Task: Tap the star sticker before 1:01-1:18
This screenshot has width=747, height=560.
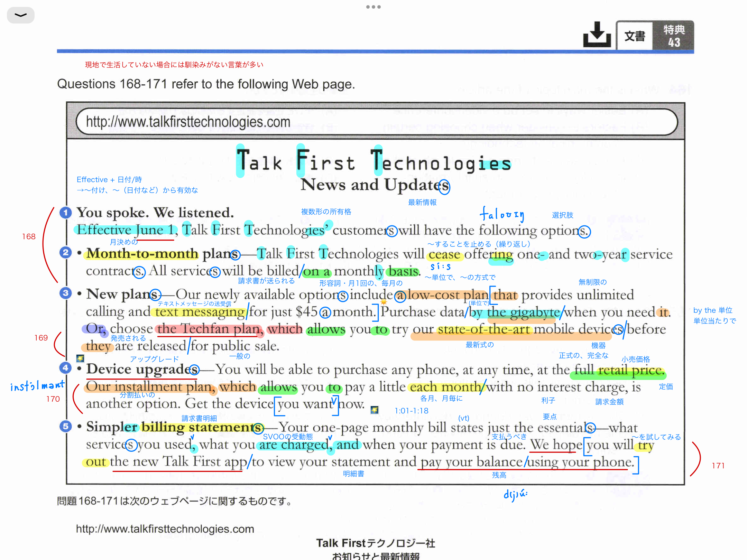Action: tap(374, 410)
